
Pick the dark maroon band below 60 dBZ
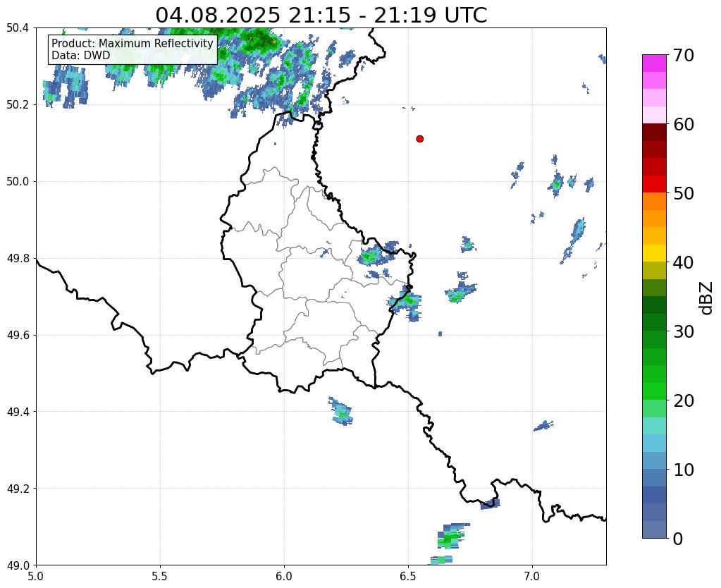tap(654, 133)
